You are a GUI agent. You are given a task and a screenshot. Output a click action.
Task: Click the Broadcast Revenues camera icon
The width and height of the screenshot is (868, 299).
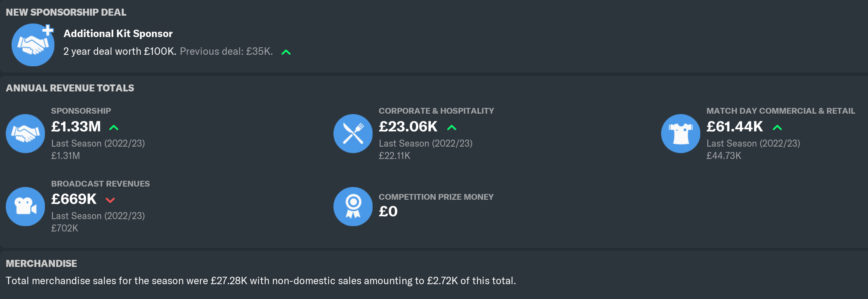pyautogui.click(x=26, y=206)
